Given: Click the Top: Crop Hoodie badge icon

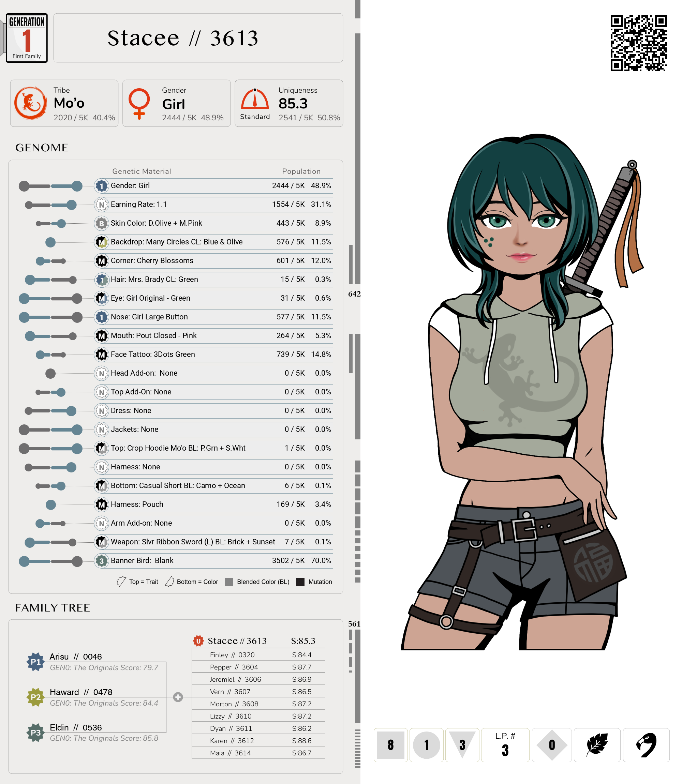Looking at the screenshot, I should point(102,448).
